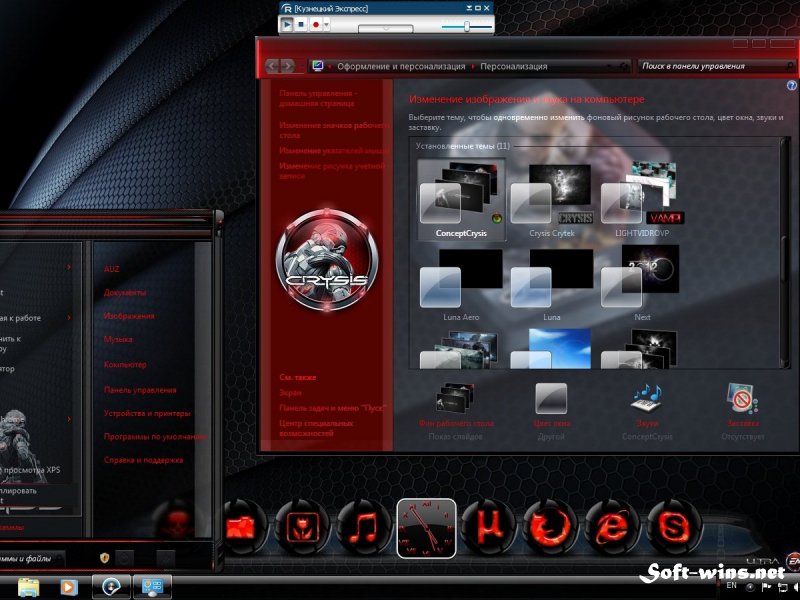Focus the 'Поиск в панели управления' search box
Screen dimensions: 800x600
pyautogui.click(x=716, y=66)
